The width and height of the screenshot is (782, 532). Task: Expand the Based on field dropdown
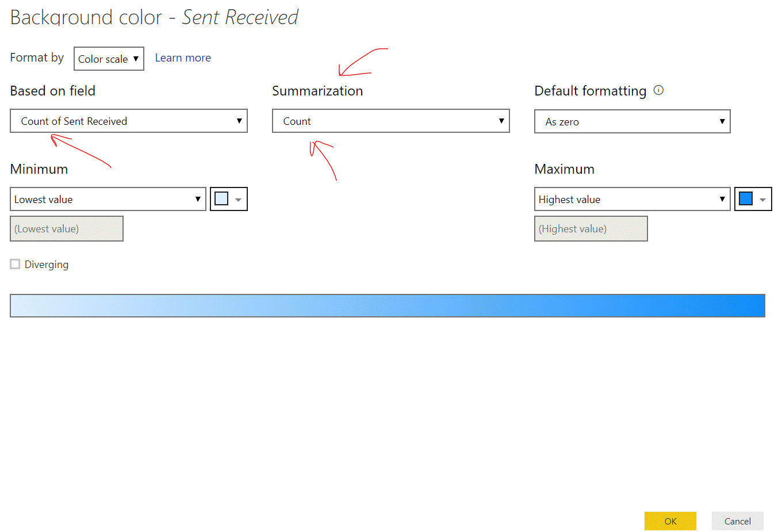tap(129, 121)
